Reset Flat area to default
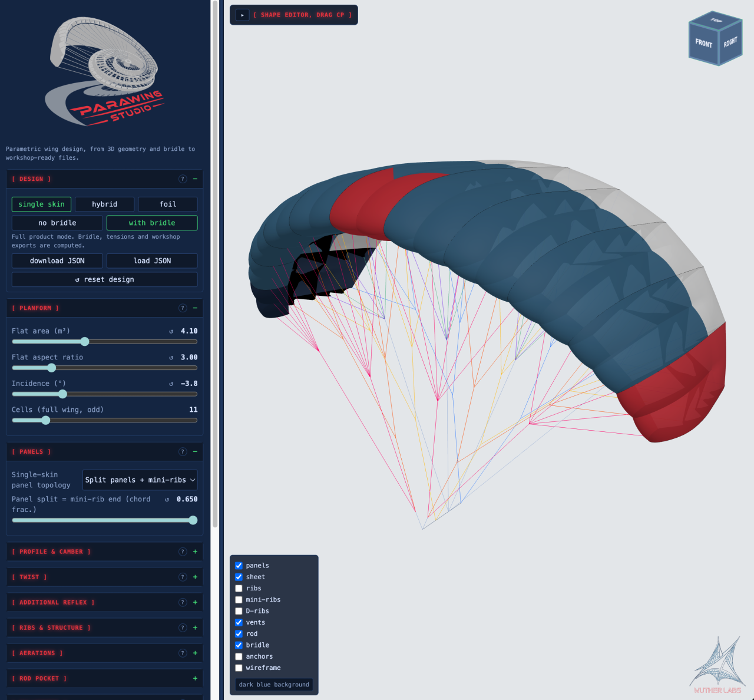 pyautogui.click(x=171, y=332)
